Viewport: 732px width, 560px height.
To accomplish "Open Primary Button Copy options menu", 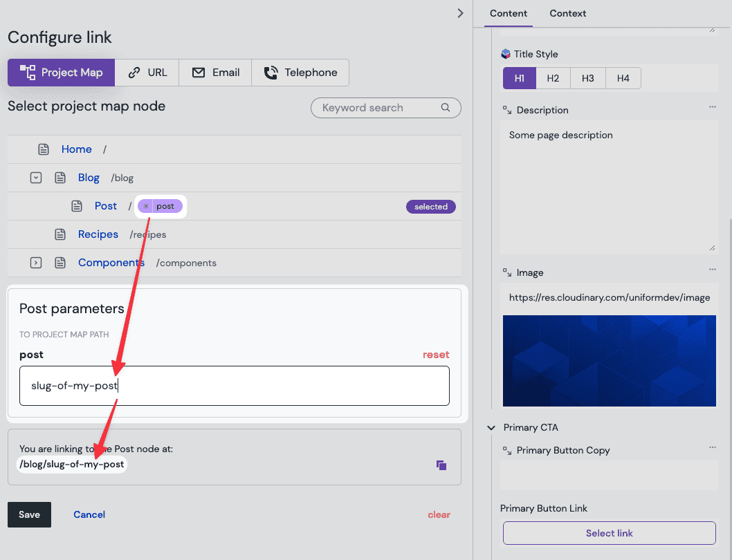I will 713,447.
